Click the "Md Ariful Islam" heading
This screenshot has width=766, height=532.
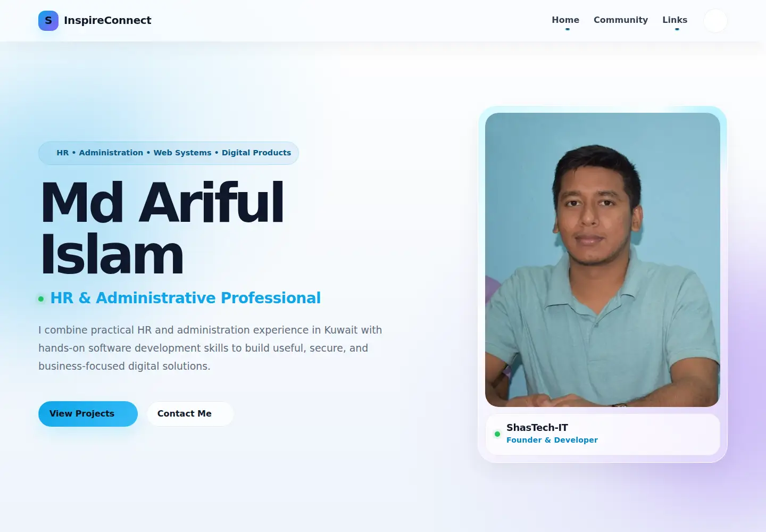(x=162, y=228)
